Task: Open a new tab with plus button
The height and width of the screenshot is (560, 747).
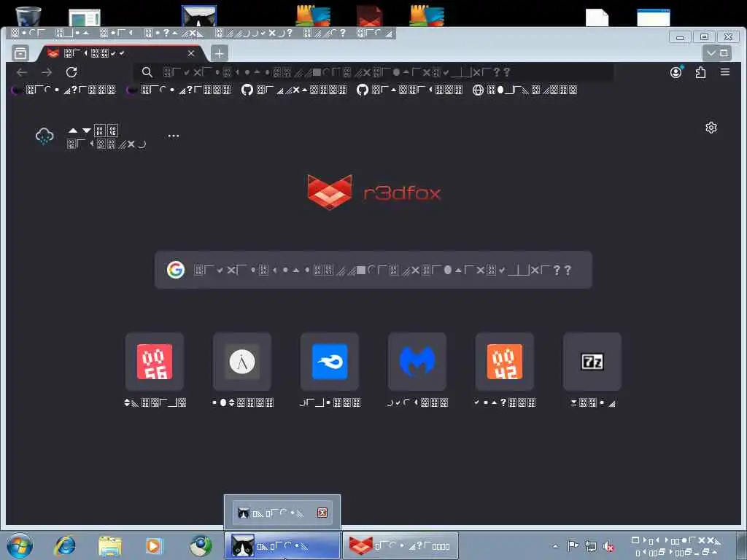Action: click(x=219, y=53)
